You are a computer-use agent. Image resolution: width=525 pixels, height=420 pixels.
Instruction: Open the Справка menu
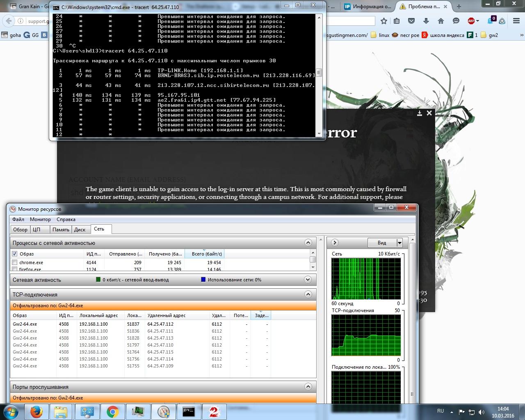(66, 219)
